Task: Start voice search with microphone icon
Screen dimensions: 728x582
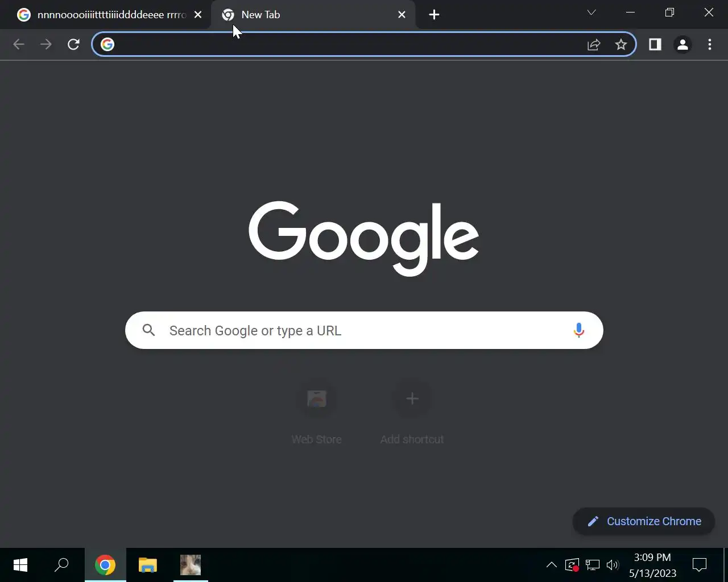Action: [x=578, y=330]
